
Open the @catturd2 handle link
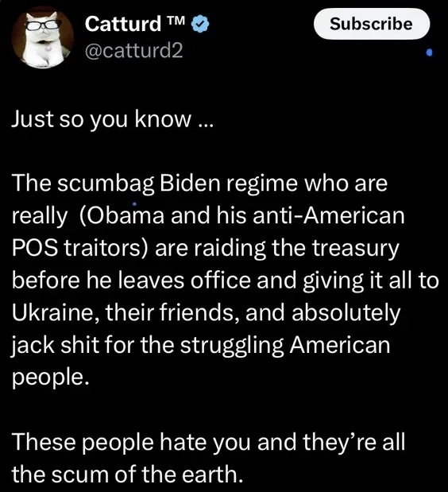[x=133, y=51]
